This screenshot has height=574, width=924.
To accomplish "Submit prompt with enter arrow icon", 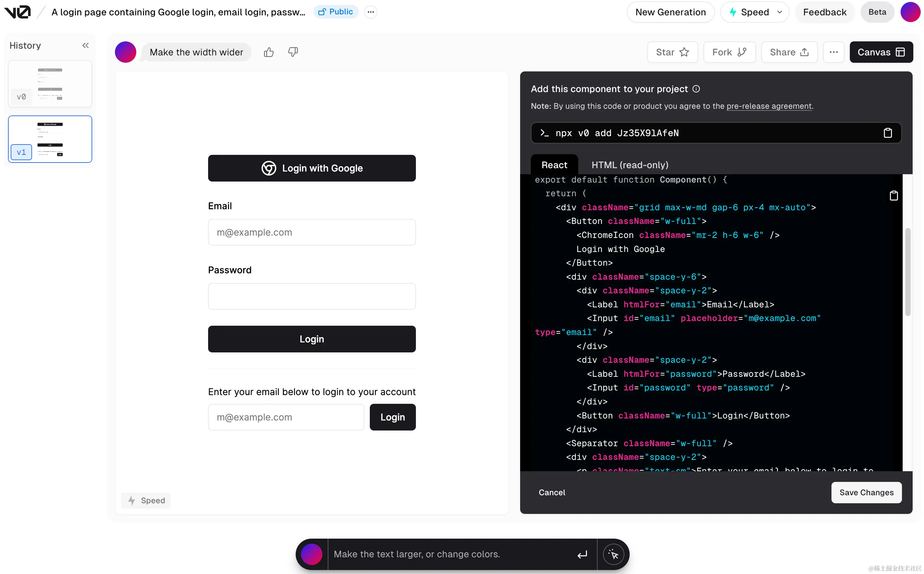I will click(x=582, y=554).
